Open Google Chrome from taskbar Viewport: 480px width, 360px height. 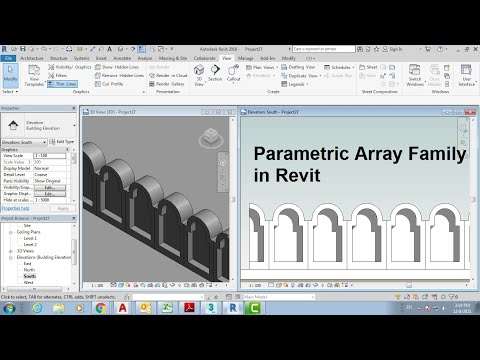[x=101, y=308]
